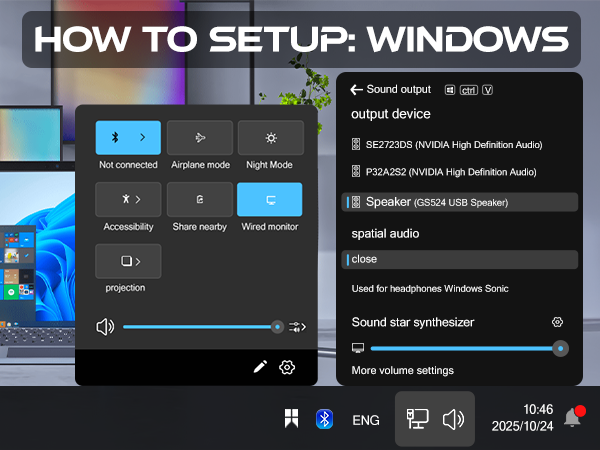This screenshot has height=450, width=600.
Task: Switch ENG input language indicator
Action: coord(366,420)
